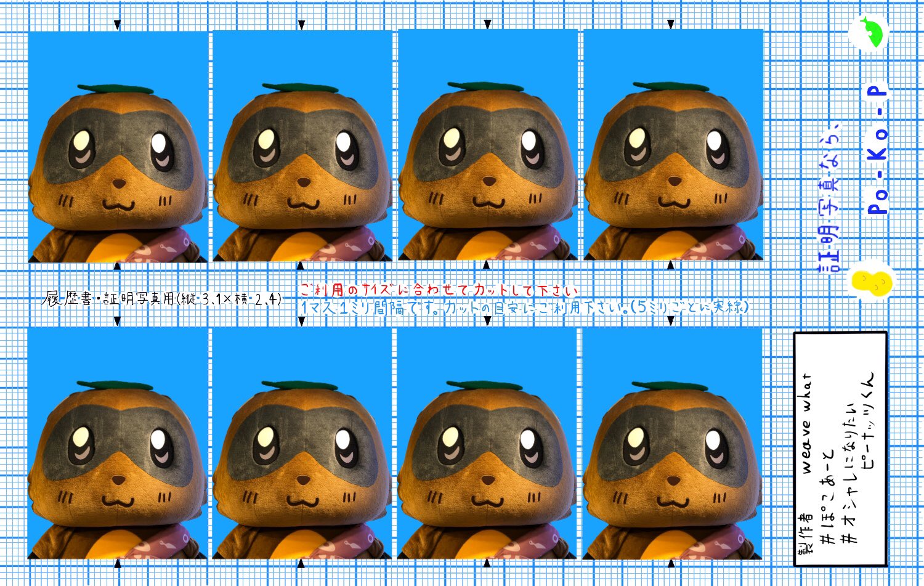Viewport: 924px width, 586px height.
Task: Click the yellow peanut logo icon
Action: click(x=872, y=283)
